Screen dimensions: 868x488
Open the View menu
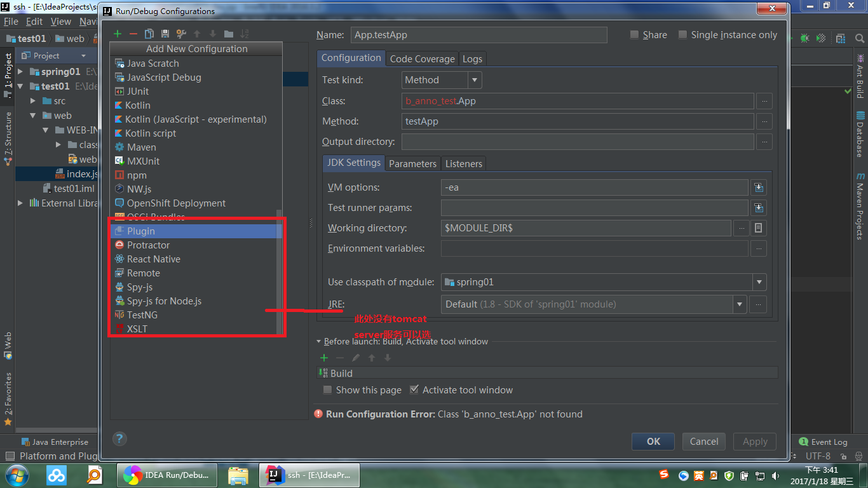[61, 22]
